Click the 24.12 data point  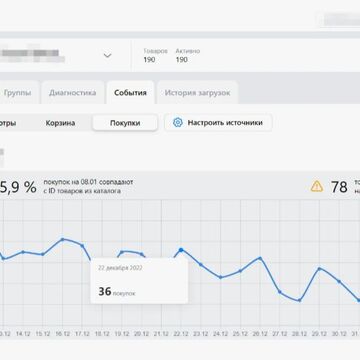[x=220, y=277]
